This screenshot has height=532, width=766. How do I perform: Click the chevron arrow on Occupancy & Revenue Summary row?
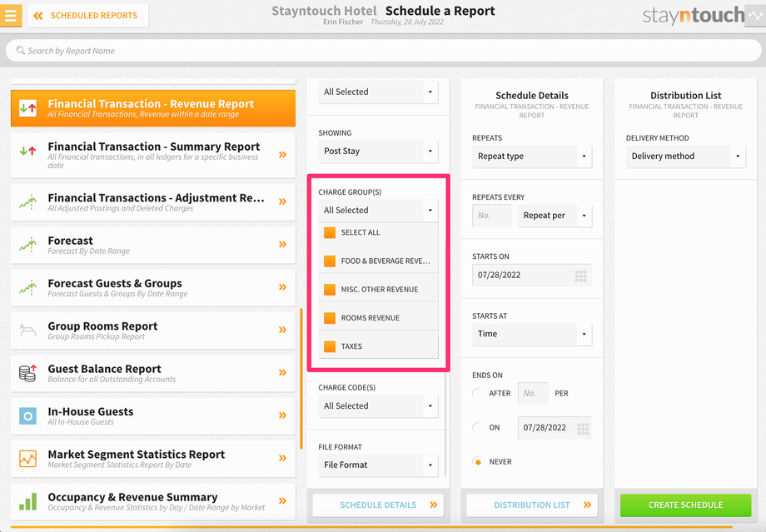(x=282, y=500)
